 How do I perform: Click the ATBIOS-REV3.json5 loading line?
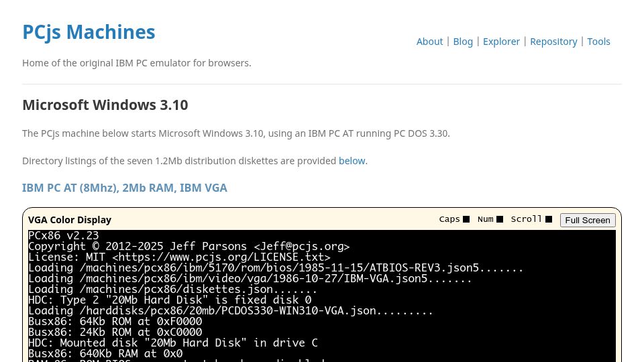(x=276, y=267)
